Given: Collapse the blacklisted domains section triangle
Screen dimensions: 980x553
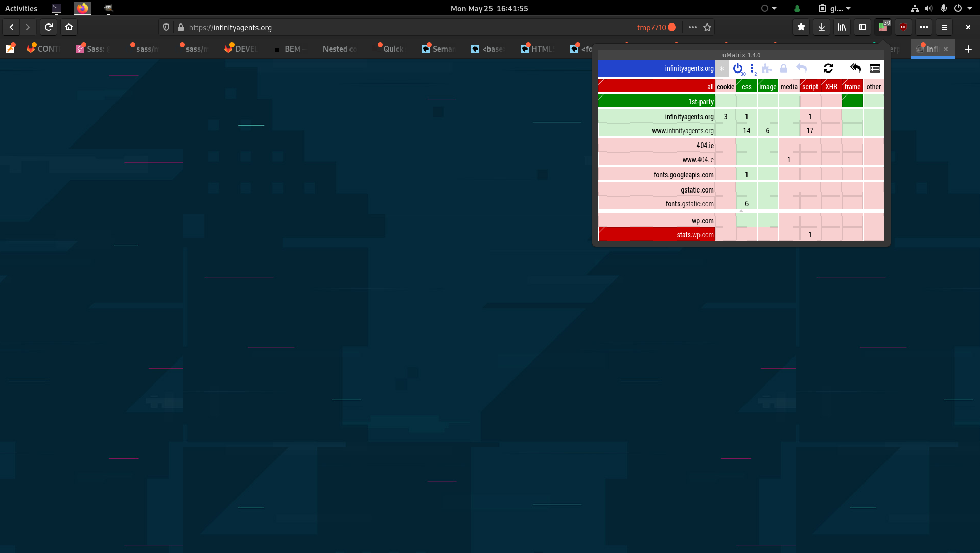Looking at the screenshot, I should tap(741, 211).
